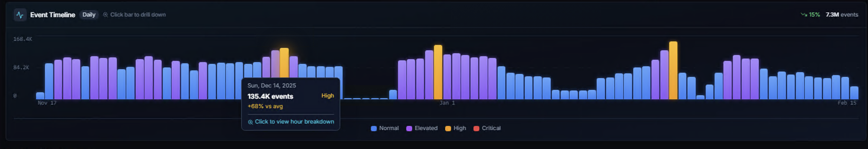The image size is (868, 149).
Task: Click the 'Feb 15' x-axis date label
Action: (x=847, y=103)
